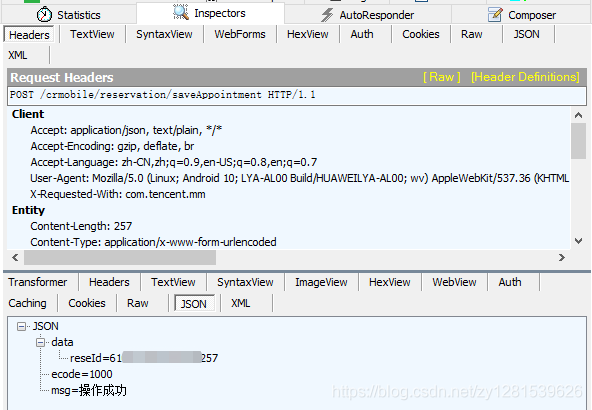Select the request Headers tab

[29, 35]
